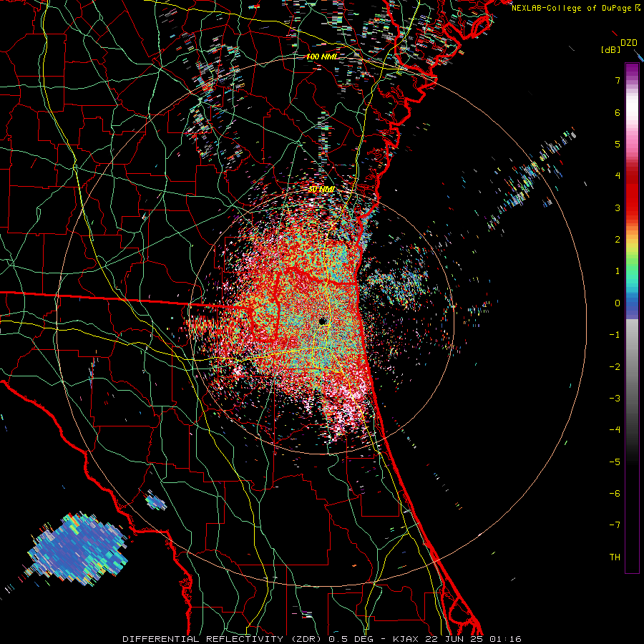
Task: Click the blue 0 dB section of color bar
Action: click(632, 303)
